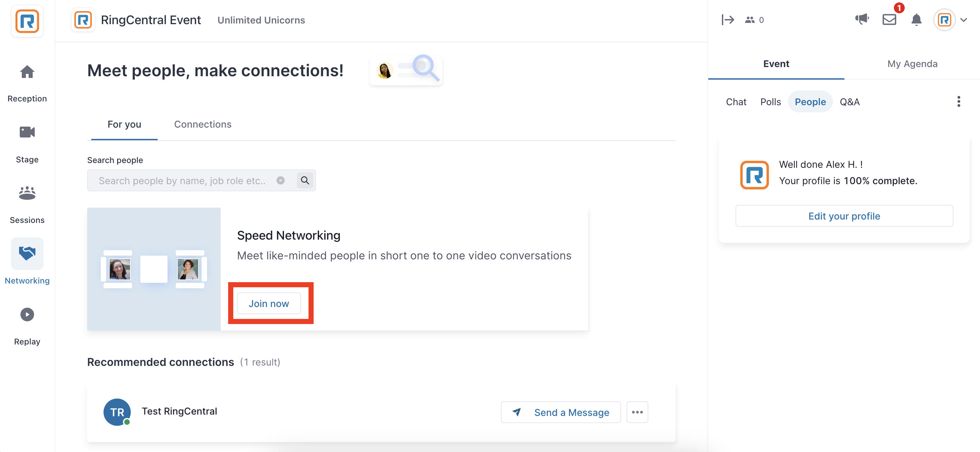Select the My Agenda tab
The height and width of the screenshot is (452, 980).
pos(912,64)
